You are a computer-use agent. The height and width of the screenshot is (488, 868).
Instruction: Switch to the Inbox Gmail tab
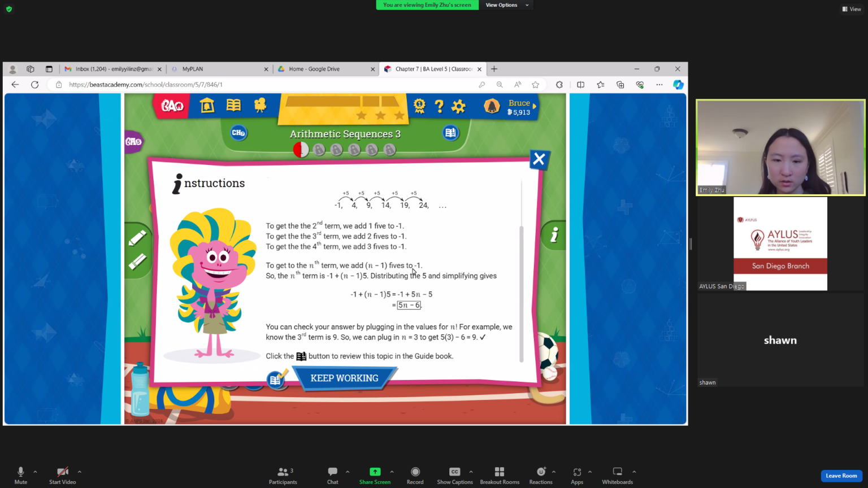pyautogui.click(x=113, y=69)
